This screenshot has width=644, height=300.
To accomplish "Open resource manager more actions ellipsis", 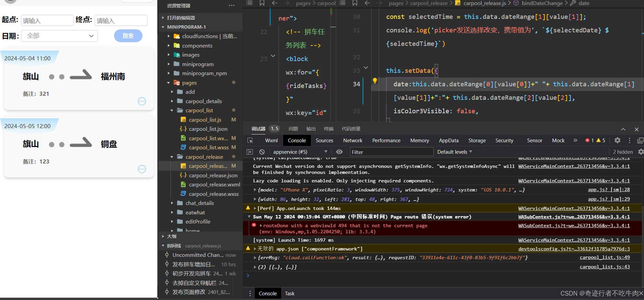I will [232, 5].
